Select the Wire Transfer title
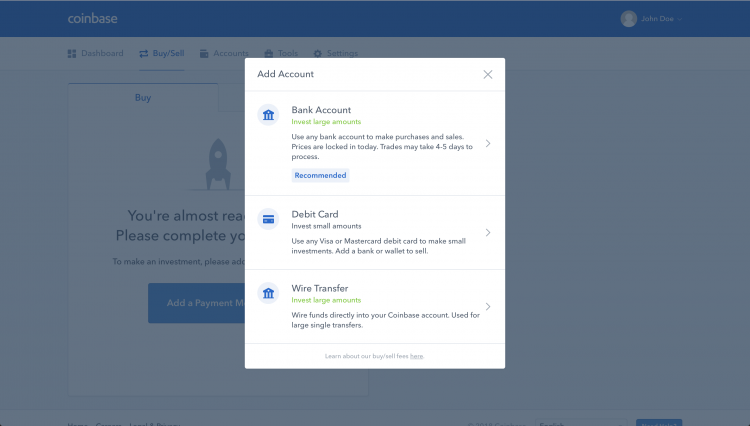Image resolution: width=750 pixels, height=426 pixels. 320,288
